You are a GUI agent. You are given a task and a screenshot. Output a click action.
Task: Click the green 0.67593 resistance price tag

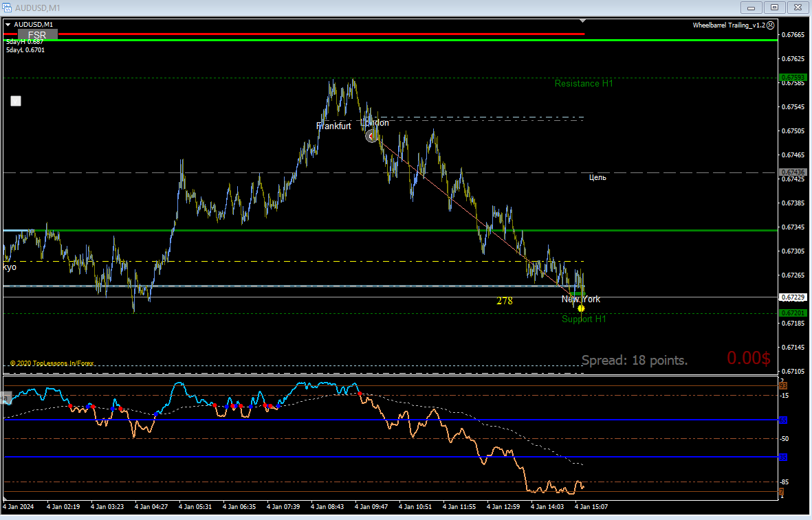(793, 78)
